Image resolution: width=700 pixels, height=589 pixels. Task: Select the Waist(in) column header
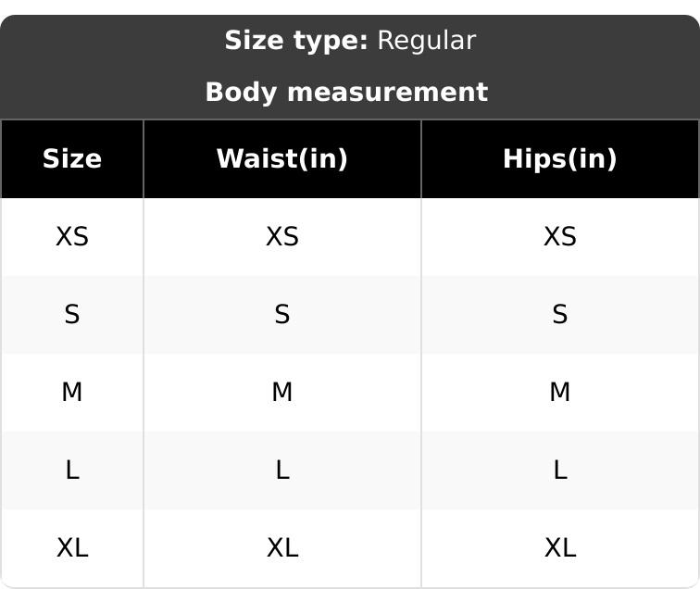coord(282,159)
